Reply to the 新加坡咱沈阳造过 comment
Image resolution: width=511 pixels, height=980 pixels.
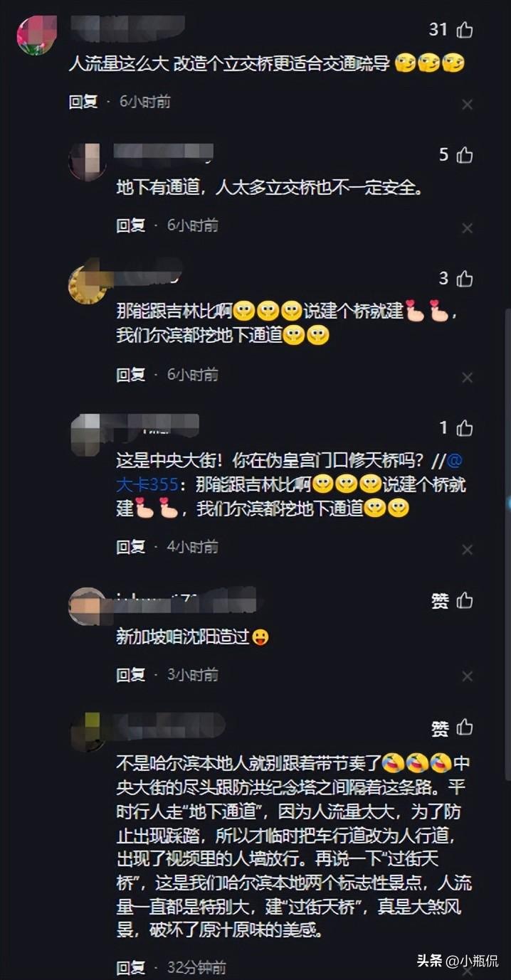coord(131,674)
